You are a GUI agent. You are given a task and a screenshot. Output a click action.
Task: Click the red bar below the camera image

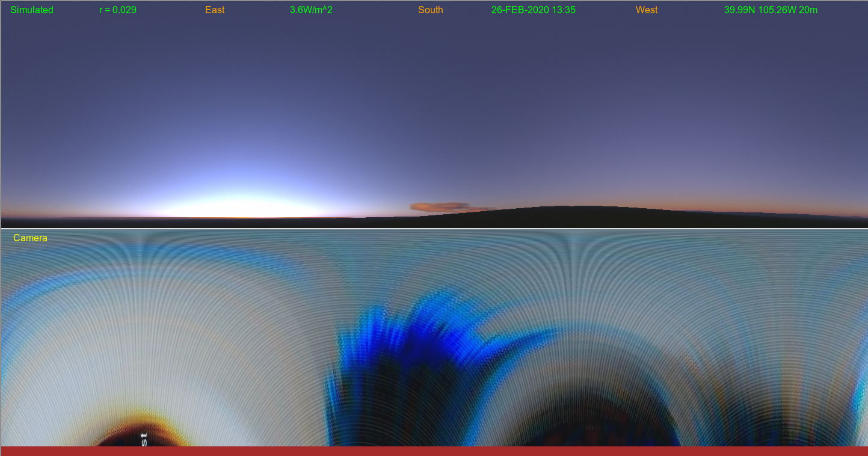tap(434, 451)
